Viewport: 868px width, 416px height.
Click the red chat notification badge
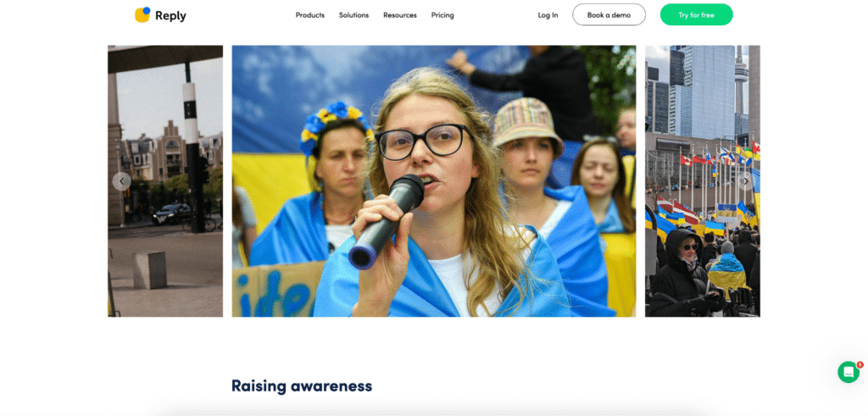tap(860, 364)
